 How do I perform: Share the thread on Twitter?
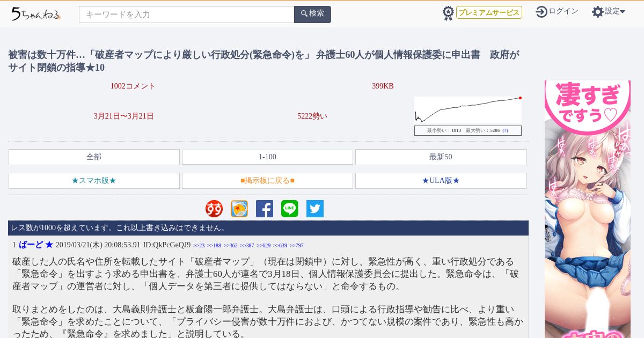tap(315, 209)
